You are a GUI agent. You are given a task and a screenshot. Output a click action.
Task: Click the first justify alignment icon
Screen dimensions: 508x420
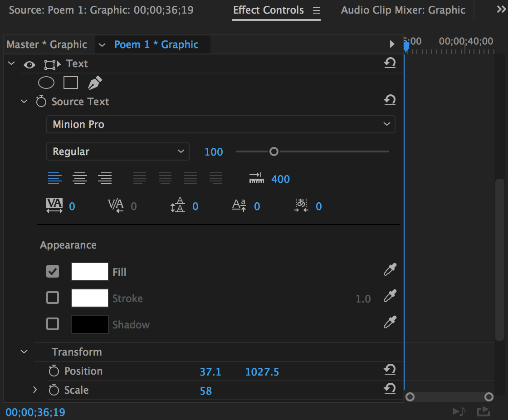[140, 178]
